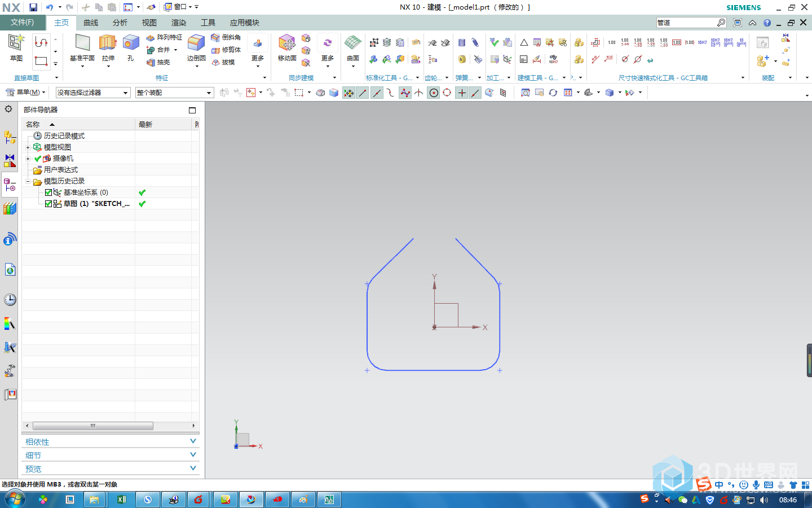This screenshot has height=508, width=812.
Task: Click the profile curve sketch icon
Action: pos(41,42)
